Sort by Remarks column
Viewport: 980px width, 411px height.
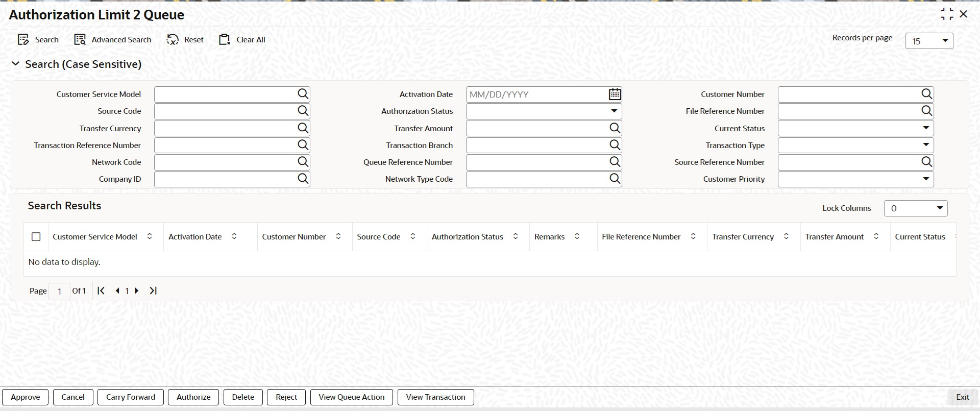coord(577,236)
